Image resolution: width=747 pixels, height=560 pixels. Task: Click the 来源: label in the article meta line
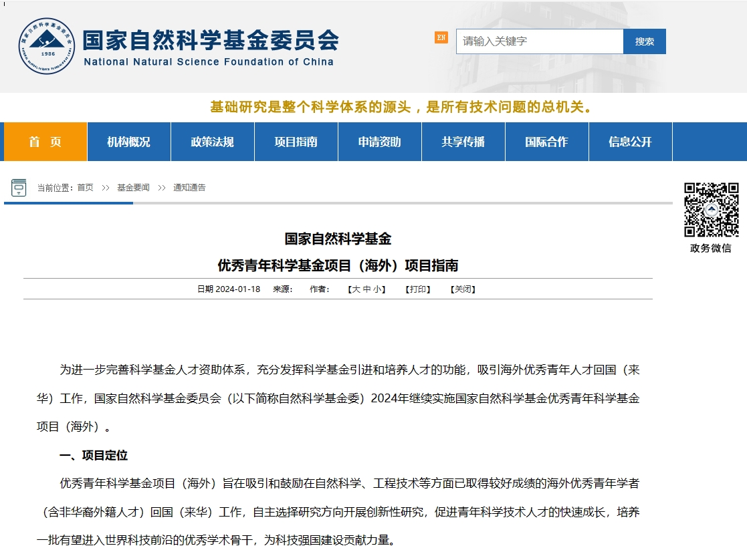pyautogui.click(x=282, y=289)
